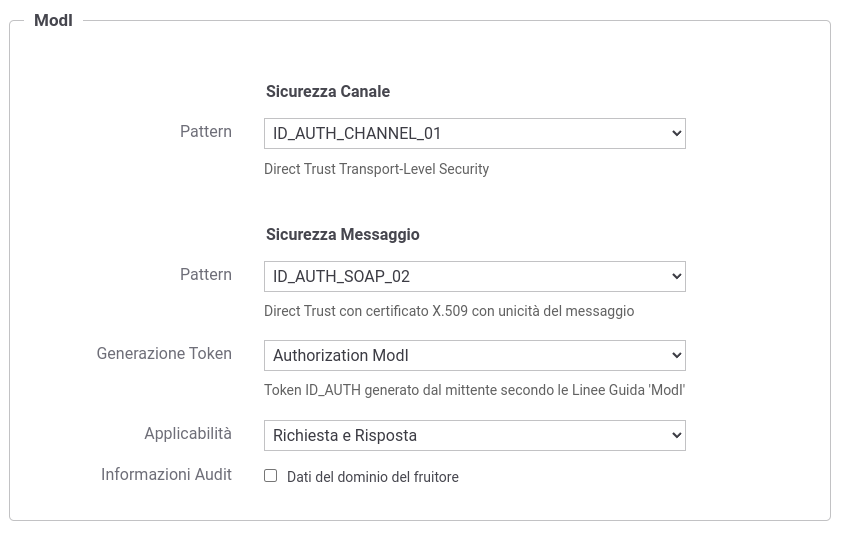The image size is (843, 534).
Task: Click 'Direct Trust Transport-Level Security' description
Action: click(376, 169)
